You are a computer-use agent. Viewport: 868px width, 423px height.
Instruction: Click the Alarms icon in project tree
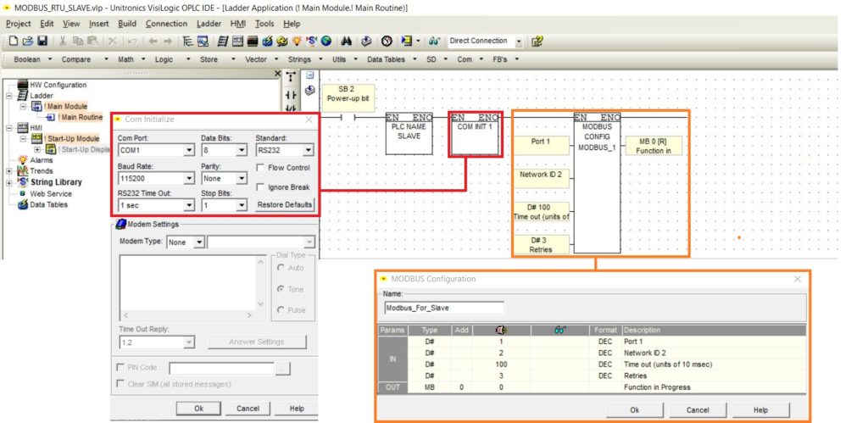23,160
